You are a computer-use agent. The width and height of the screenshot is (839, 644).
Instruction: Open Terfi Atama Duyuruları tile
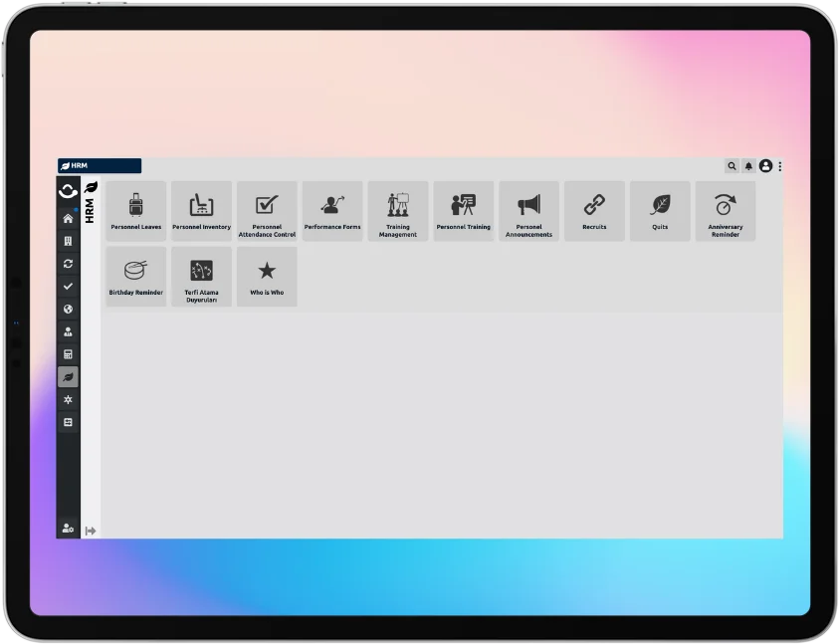[201, 276]
